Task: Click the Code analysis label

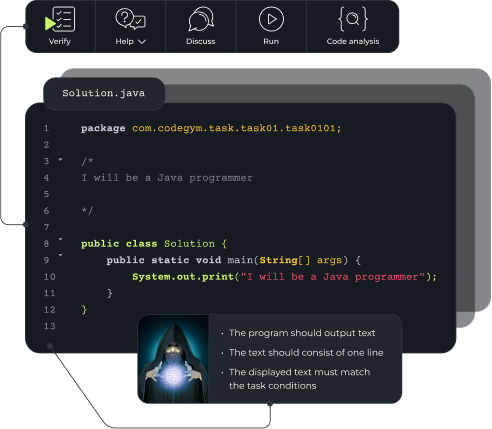Action: pos(353,41)
